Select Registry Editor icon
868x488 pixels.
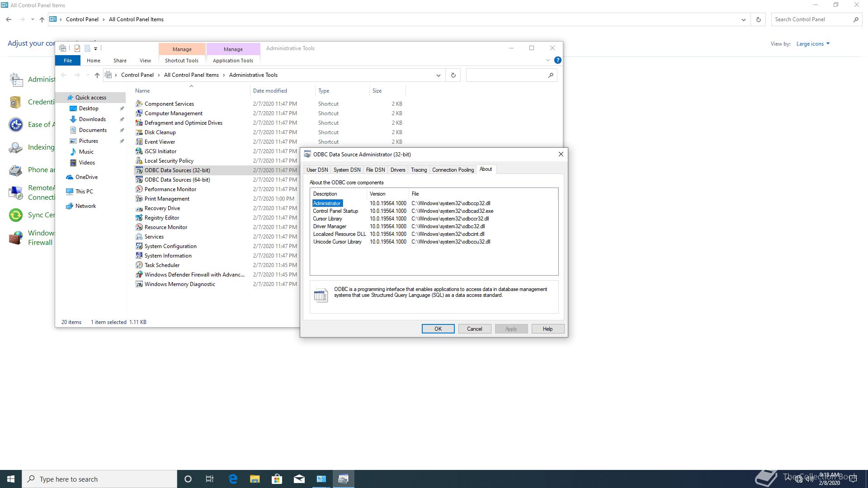point(139,218)
